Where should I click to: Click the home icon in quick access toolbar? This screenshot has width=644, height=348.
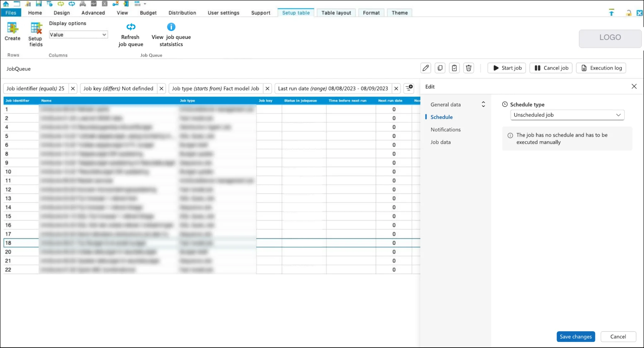click(x=6, y=4)
